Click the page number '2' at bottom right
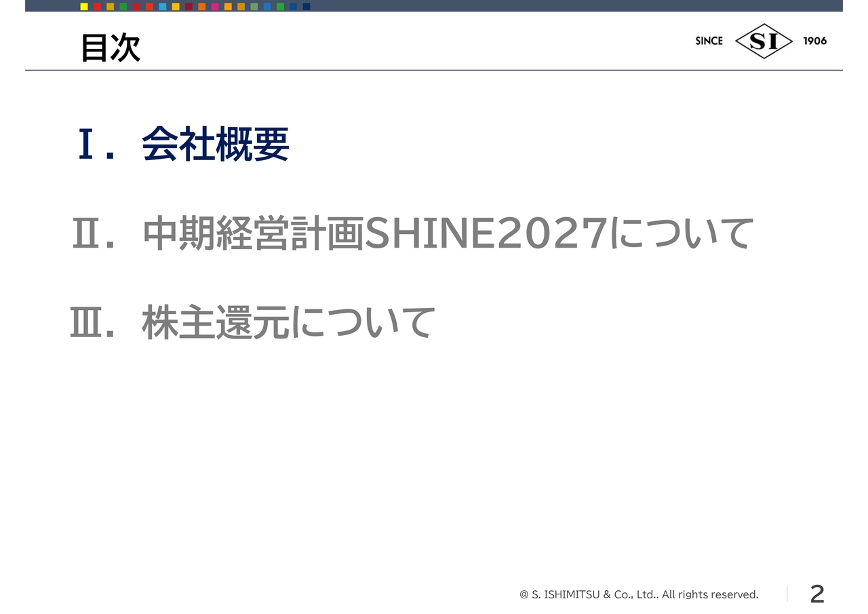The image size is (868, 614). coord(817,594)
